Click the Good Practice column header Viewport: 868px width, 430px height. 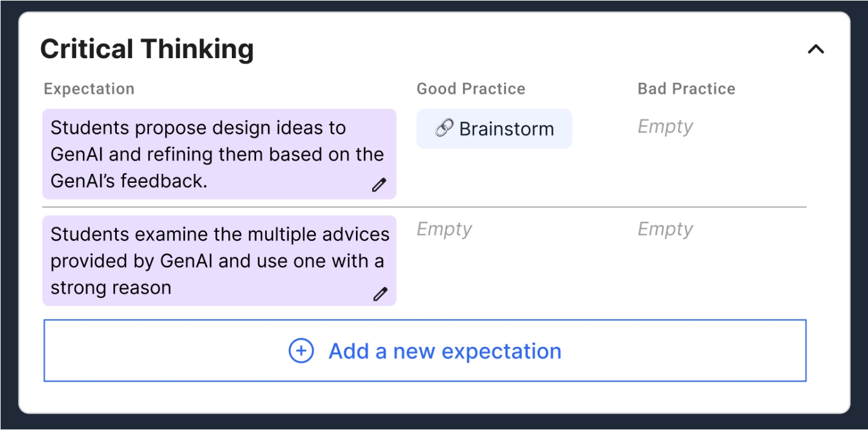coord(470,89)
